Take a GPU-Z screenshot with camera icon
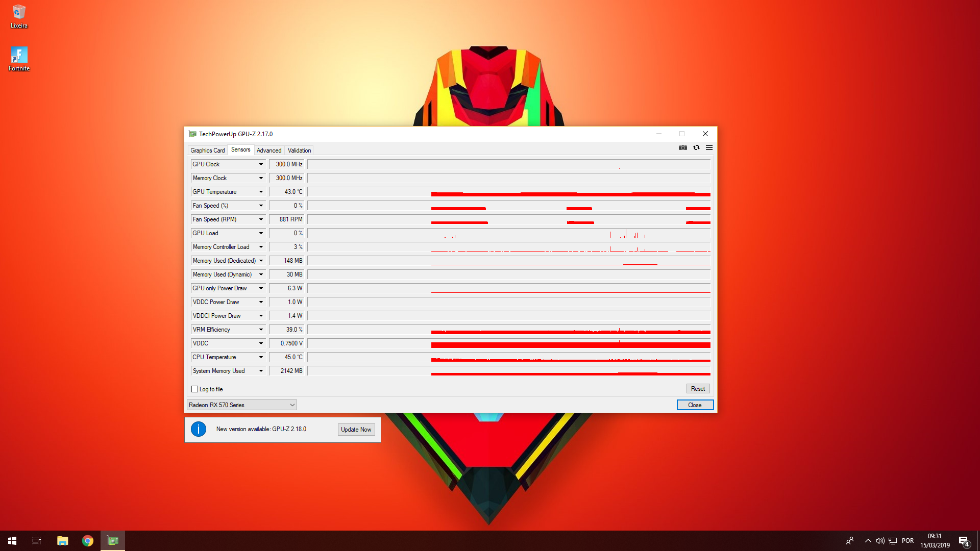Viewport: 980px width, 551px height. [682, 147]
